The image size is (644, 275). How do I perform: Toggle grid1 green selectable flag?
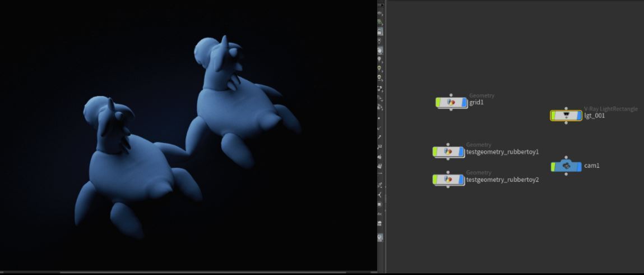click(438, 102)
